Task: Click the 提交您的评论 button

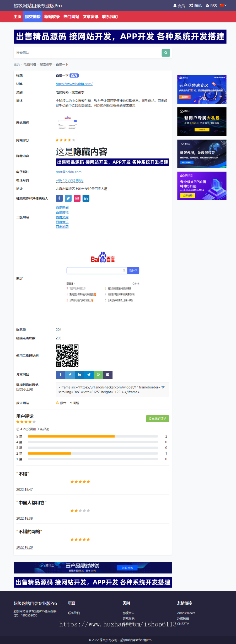Action: (157, 419)
